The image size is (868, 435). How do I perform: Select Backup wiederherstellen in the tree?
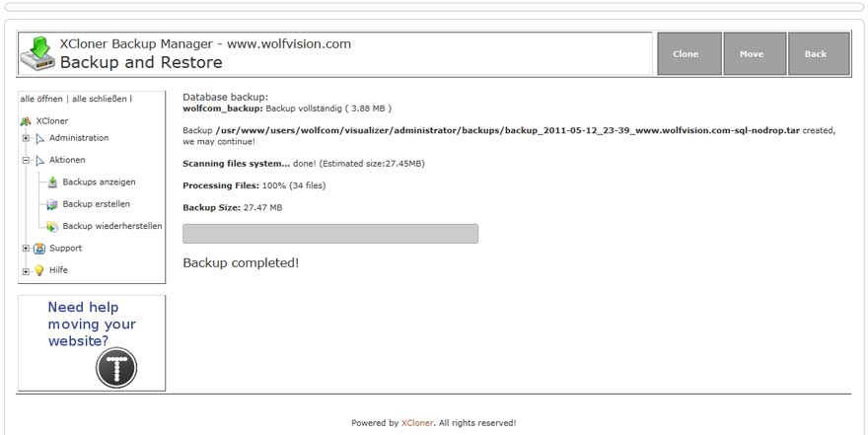[112, 226]
